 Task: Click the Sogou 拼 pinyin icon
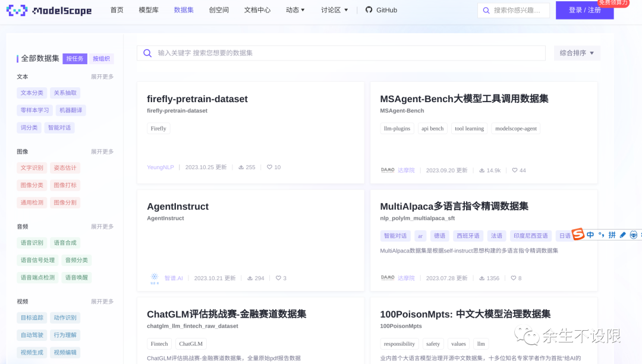point(612,235)
